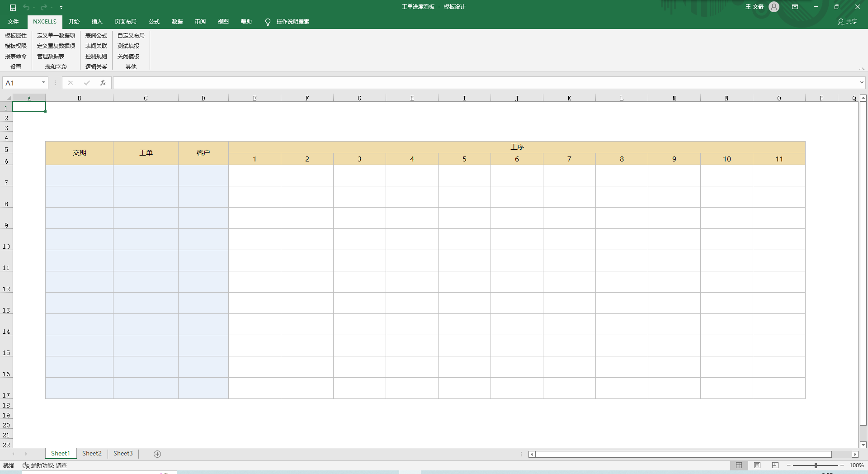Click the Undo arrow icon
This screenshot has height=474, width=868.
(x=26, y=7)
